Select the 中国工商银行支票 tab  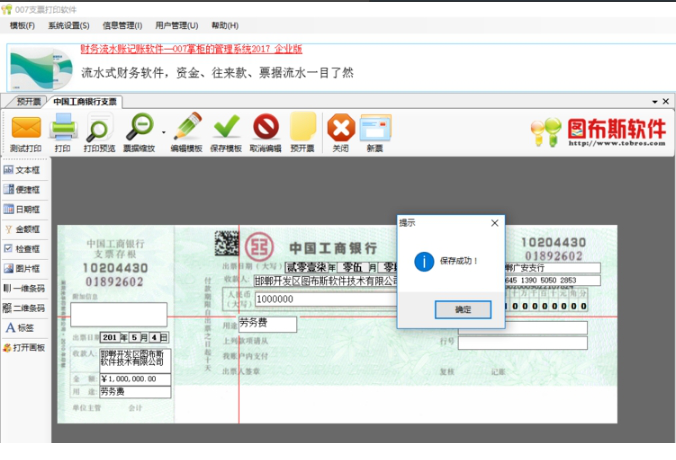[x=85, y=102]
